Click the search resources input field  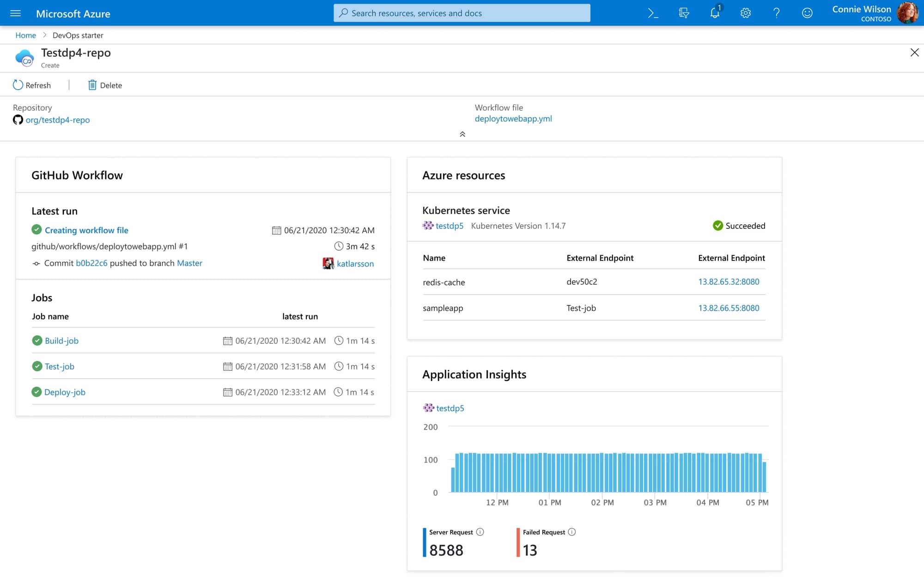click(462, 13)
